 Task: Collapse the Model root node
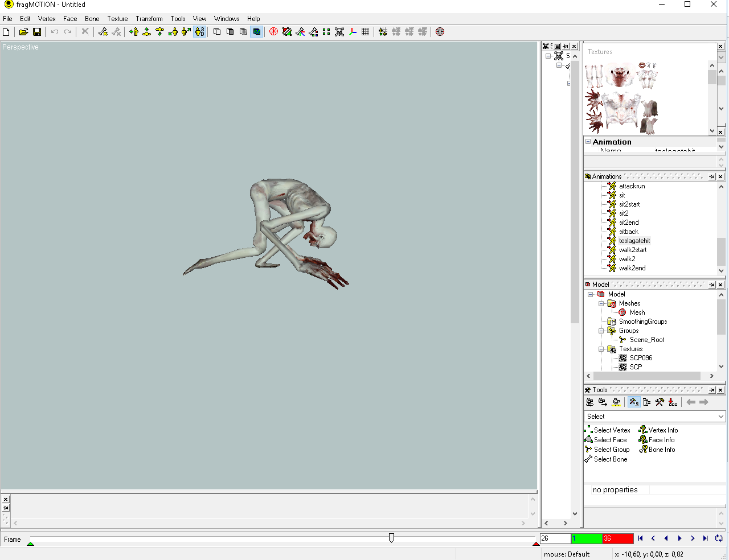(x=590, y=294)
